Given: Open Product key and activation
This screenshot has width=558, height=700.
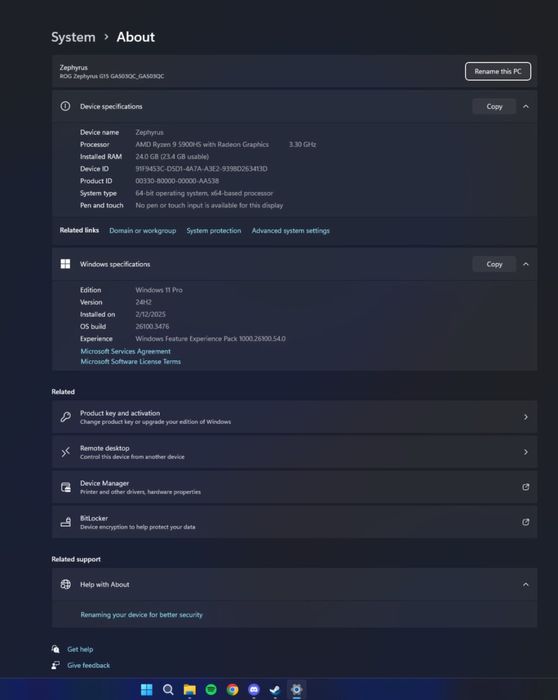Looking at the screenshot, I should [295, 417].
